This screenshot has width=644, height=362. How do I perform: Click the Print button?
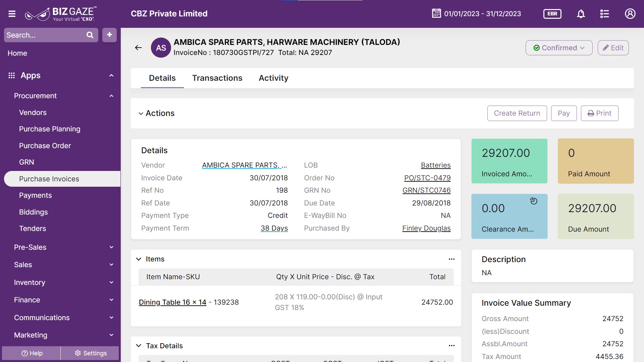[x=599, y=113]
